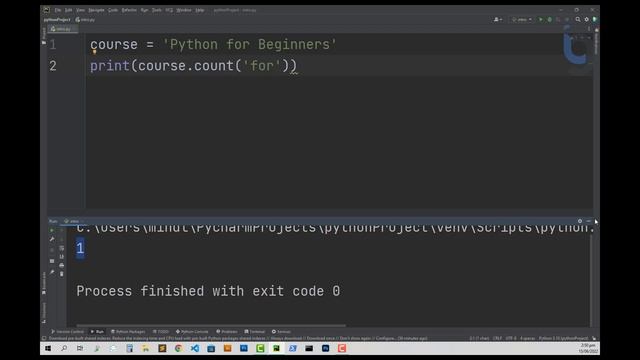This screenshot has height=360, width=640.
Task: Click the Windows Start button
Action: [48, 349]
